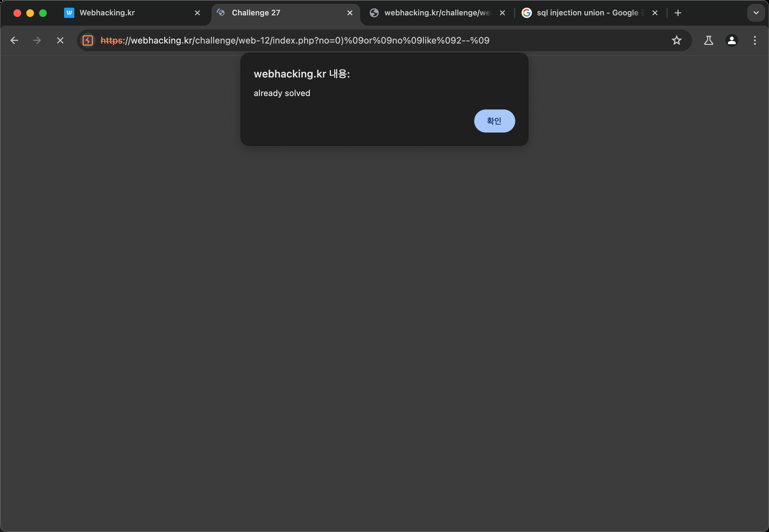Stop loading the current page

pyautogui.click(x=60, y=41)
